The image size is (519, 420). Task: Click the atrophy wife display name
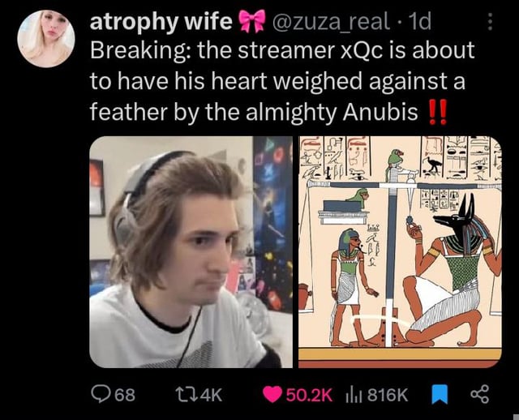[161, 22]
